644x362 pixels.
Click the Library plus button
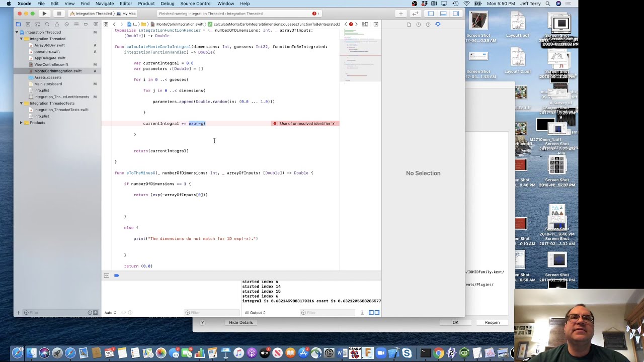click(400, 14)
